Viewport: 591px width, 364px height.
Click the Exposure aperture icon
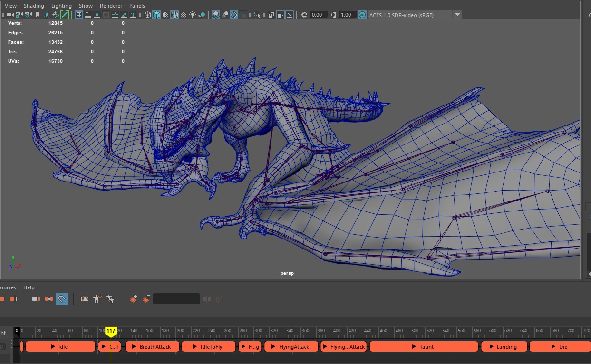tap(304, 15)
